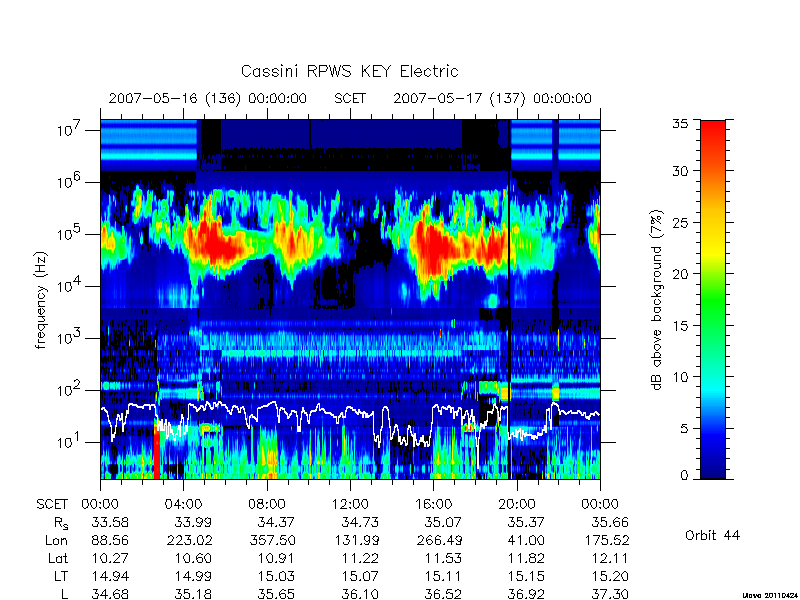
Task: Click the Lon value 357.50
Action: (x=272, y=540)
